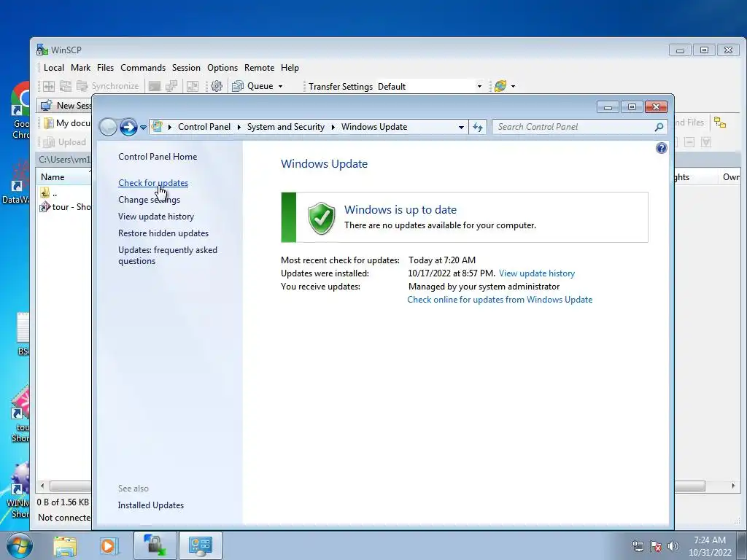The image size is (747, 560).
Task: Click WinSCP Synchronize toolbar button
Action: click(x=108, y=86)
